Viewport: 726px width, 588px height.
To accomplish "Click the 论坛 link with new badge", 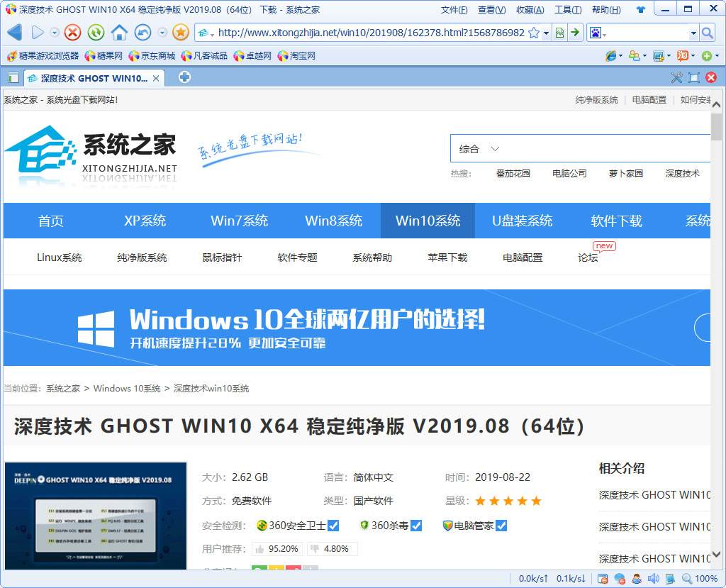I will [588, 257].
